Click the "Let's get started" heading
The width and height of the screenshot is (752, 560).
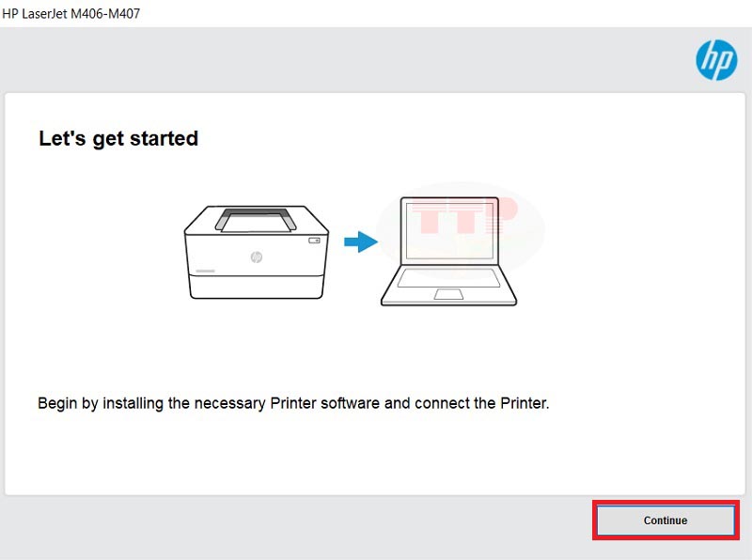point(118,138)
